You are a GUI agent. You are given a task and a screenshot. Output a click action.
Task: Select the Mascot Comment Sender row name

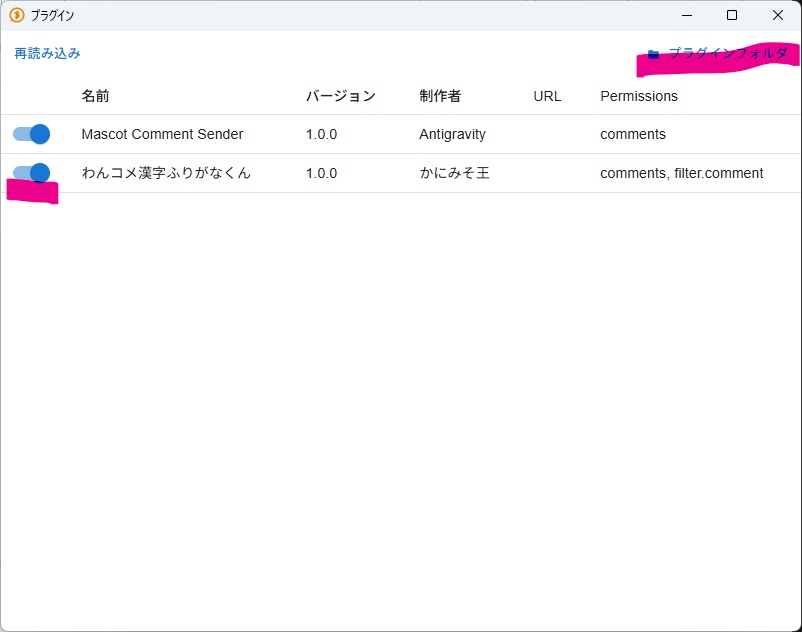point(162,134)
